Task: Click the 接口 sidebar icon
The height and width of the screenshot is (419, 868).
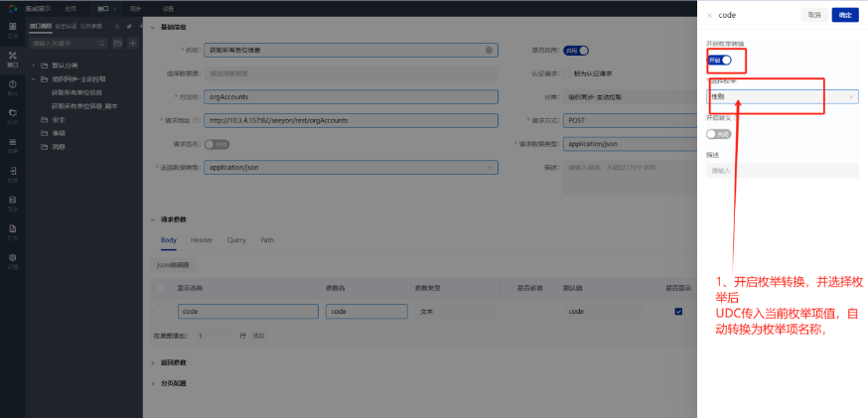Action: (12, 57)
